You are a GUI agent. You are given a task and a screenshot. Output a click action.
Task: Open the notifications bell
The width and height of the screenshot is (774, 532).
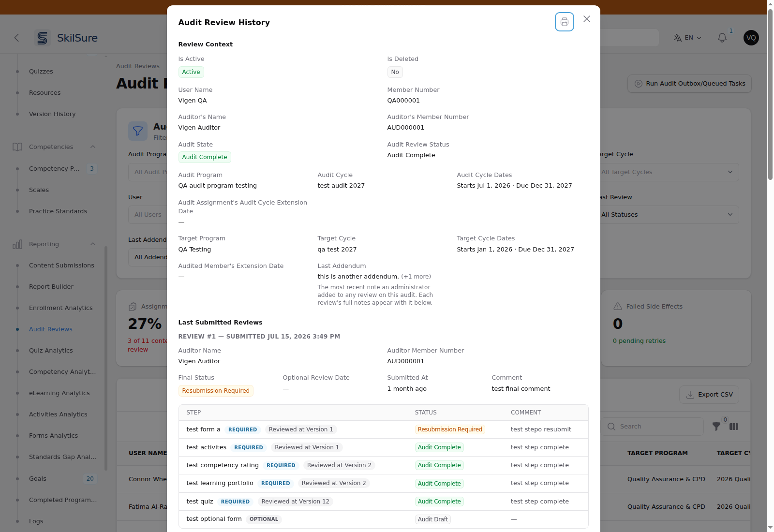tap(722, 38)
